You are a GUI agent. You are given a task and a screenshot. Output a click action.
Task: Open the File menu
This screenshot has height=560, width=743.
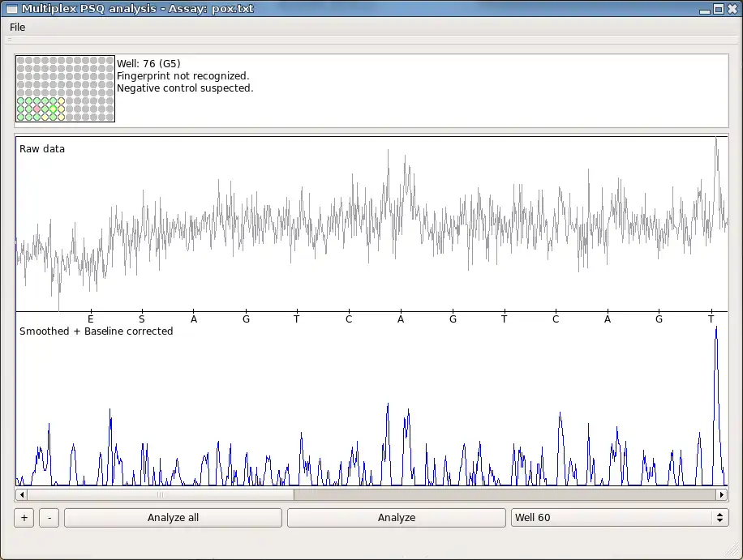click(17, 28)
